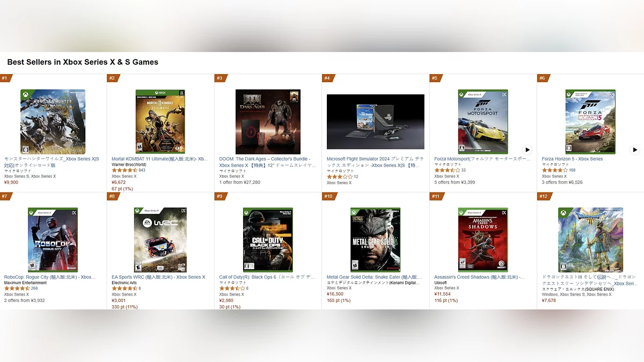
Task: Play video on Forza Motorsport listing
Action: click(527, 150)
